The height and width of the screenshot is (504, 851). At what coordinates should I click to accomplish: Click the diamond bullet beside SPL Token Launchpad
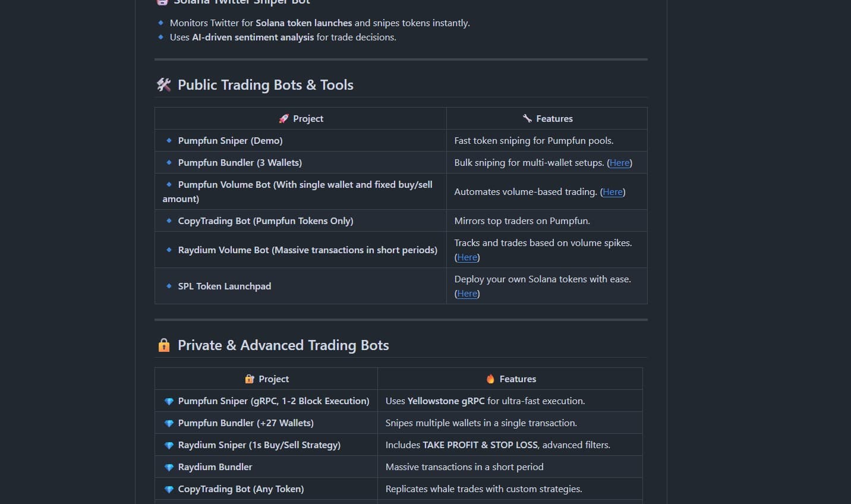coord(169,286)
